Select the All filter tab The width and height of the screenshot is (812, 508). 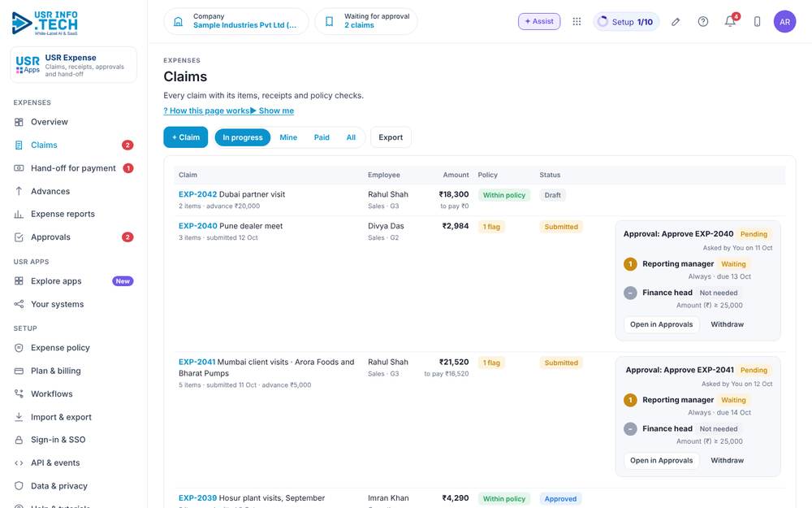pyautogui.click(x=351, y=137)
